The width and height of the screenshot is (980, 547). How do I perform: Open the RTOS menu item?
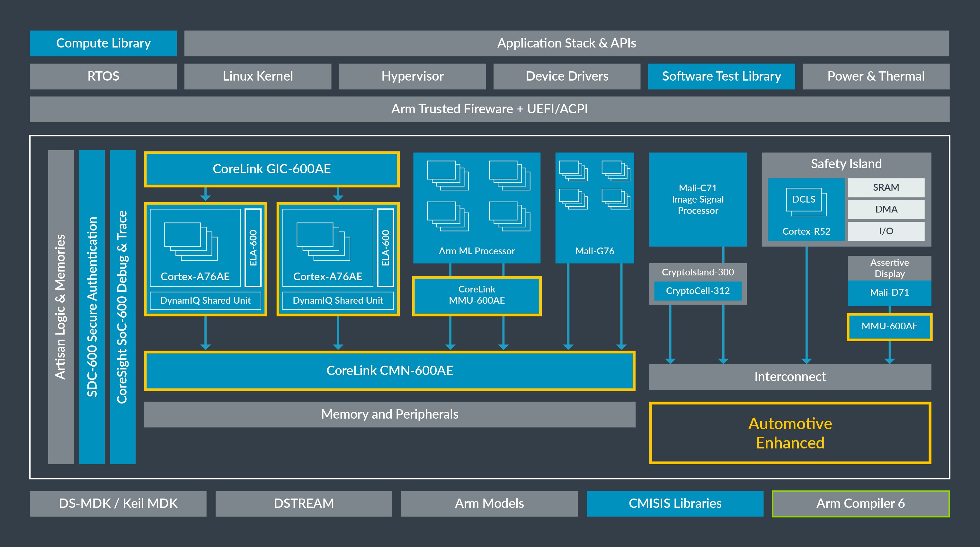[x=103, y=76]
